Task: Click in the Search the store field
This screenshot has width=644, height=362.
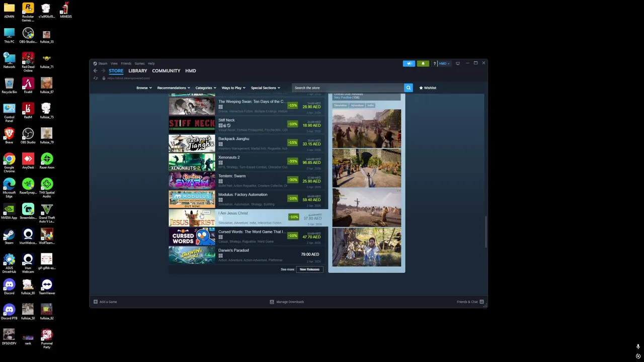Action: 348,88
